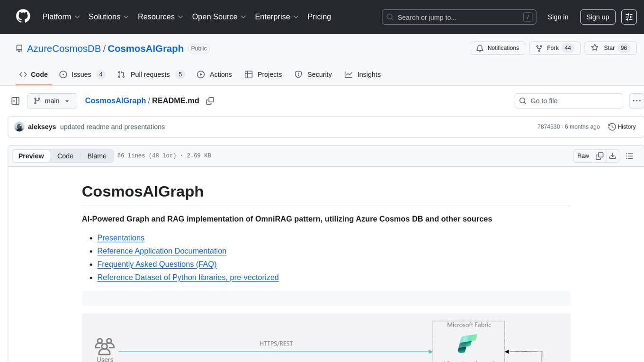Click the repository icon beside AzureCosmosDB
Screen dimensions: 644x362
coord(19,48)
